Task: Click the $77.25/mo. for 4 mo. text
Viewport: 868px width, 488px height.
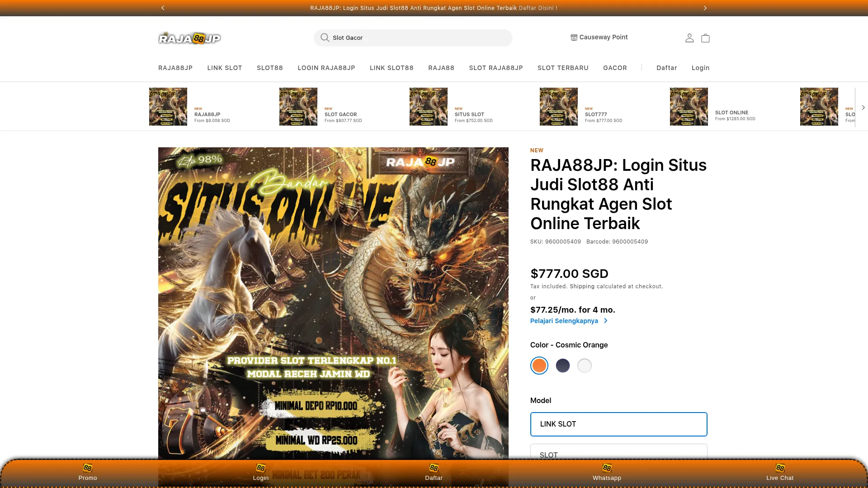Action: pos(573,310)
